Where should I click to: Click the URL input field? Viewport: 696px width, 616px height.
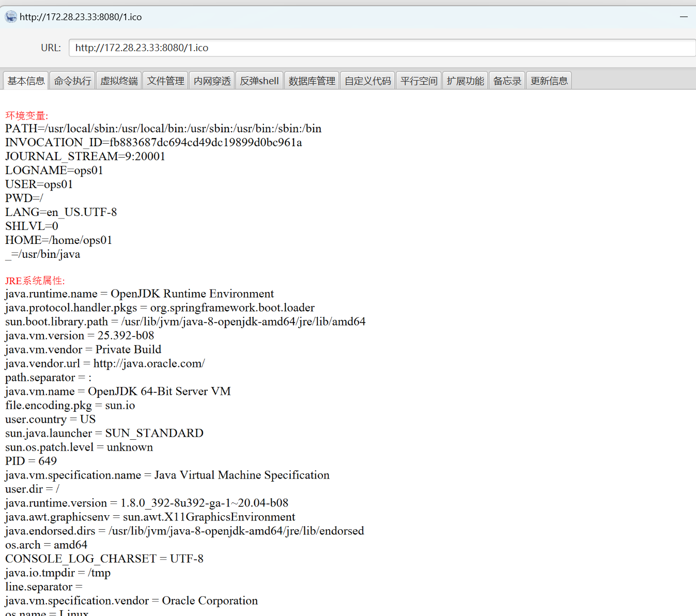click(382, 48)
